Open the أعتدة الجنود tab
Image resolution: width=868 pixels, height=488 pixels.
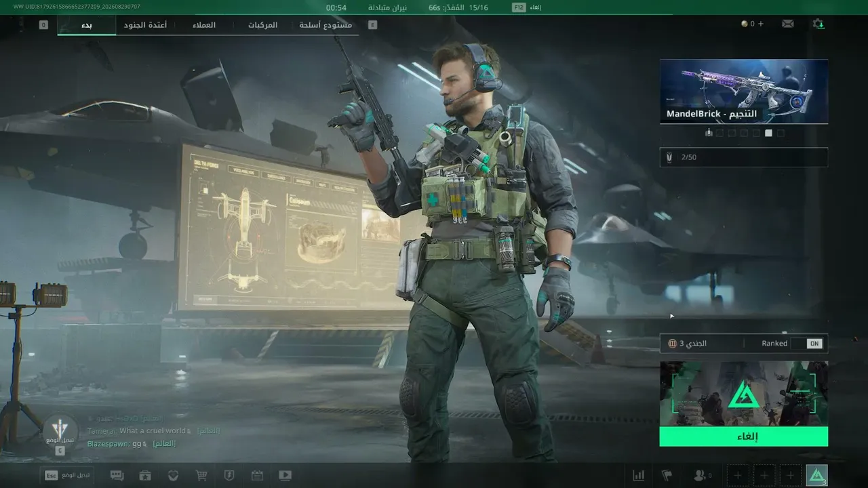(x=145, y=25)
